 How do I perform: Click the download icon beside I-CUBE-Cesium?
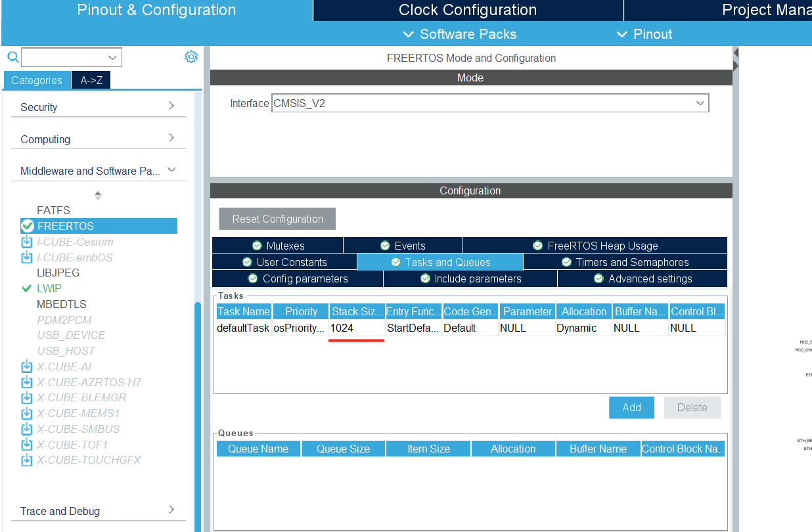[27, 242]
